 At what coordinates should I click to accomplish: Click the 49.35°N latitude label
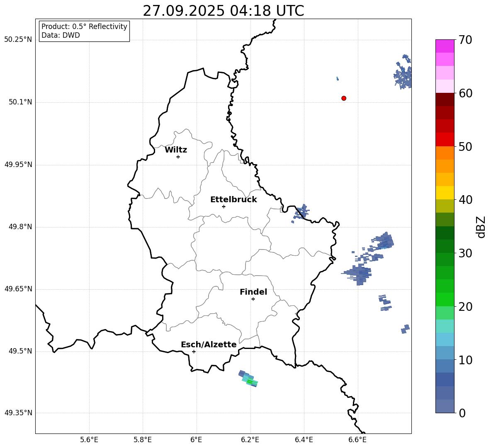pos(18,413)
